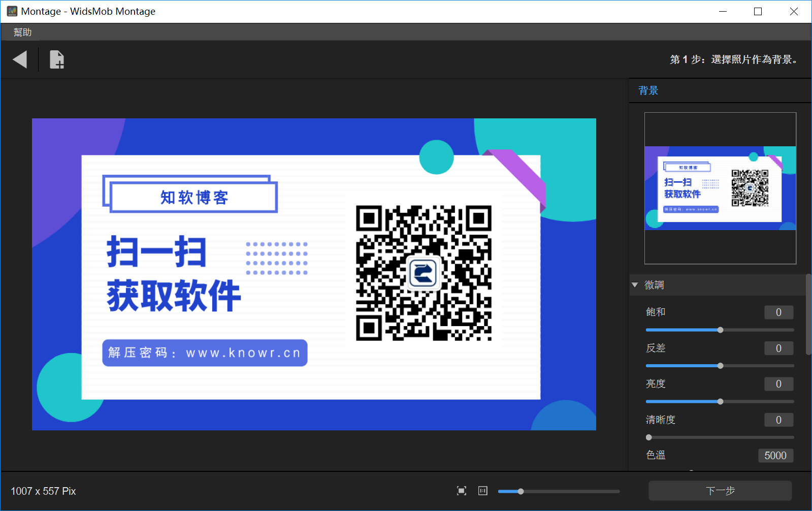The width and height of the screenshot is (812, 511).
Task: Select the 背景 tab
Action: (648, 90)
